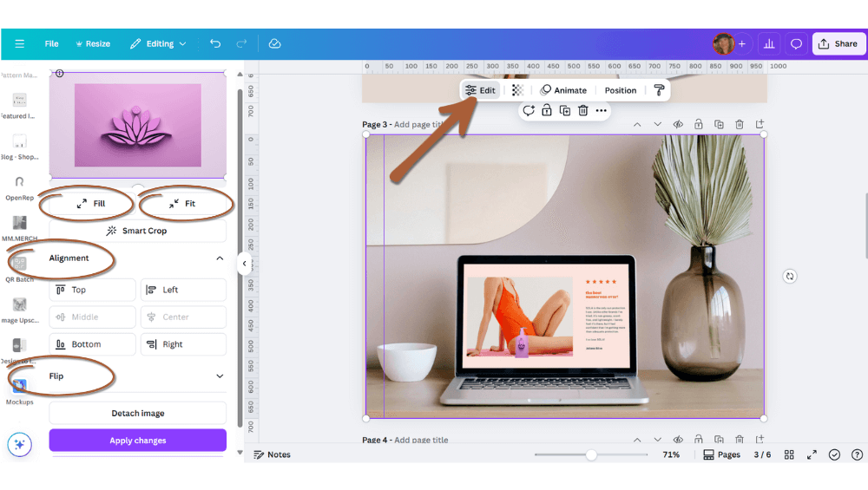Hide Page 4 with eye icon
The width and height of the screenshot is (868, 490).
coord(678,440)
